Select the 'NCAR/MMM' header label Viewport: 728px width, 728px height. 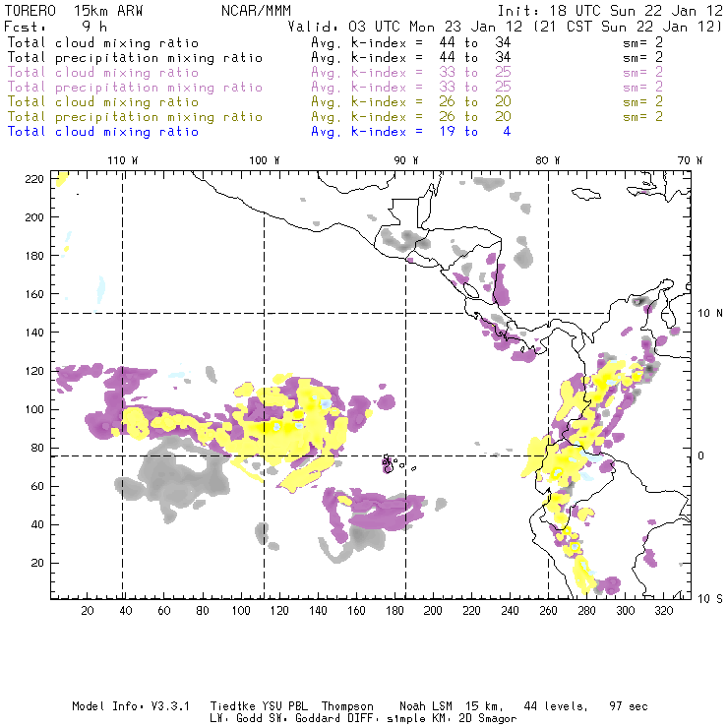click(x=256, y=11)
